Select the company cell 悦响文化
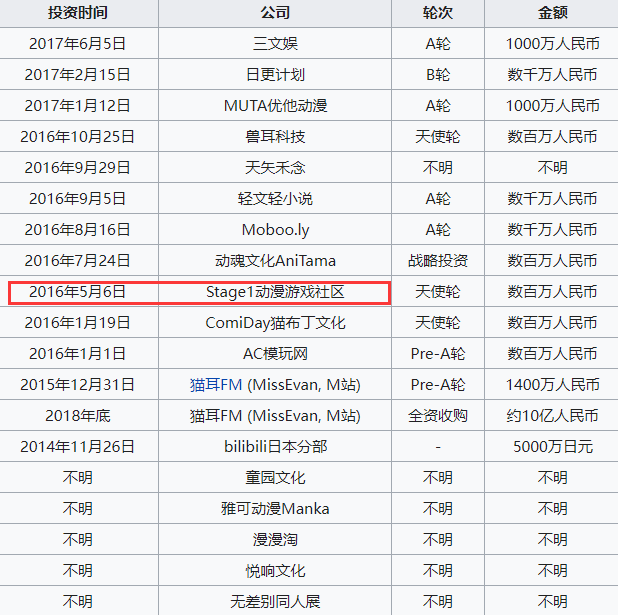The width and height of the screenshot is (618, 615). pyautogui.click(x=275, y=571)
